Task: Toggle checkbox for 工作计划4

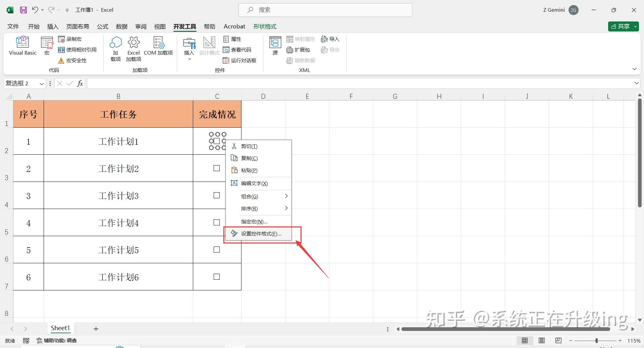Action: click(x=217, y=222)
